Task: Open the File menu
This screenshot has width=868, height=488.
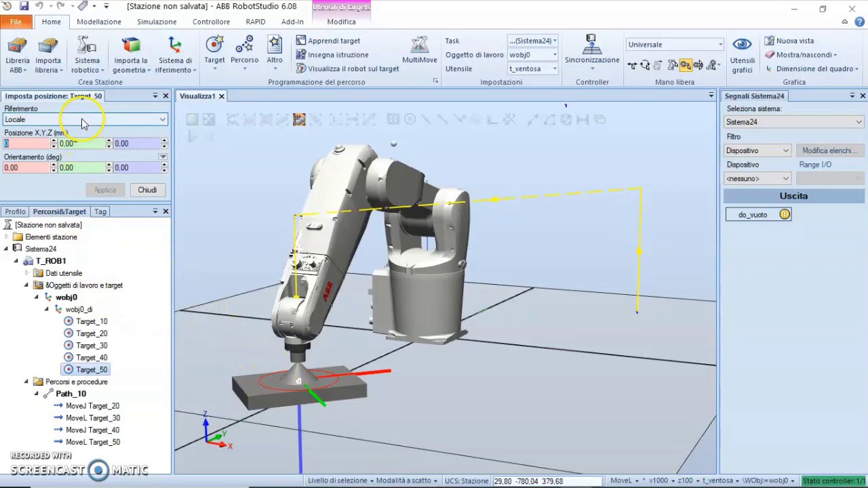Action: tap(16, 22)
